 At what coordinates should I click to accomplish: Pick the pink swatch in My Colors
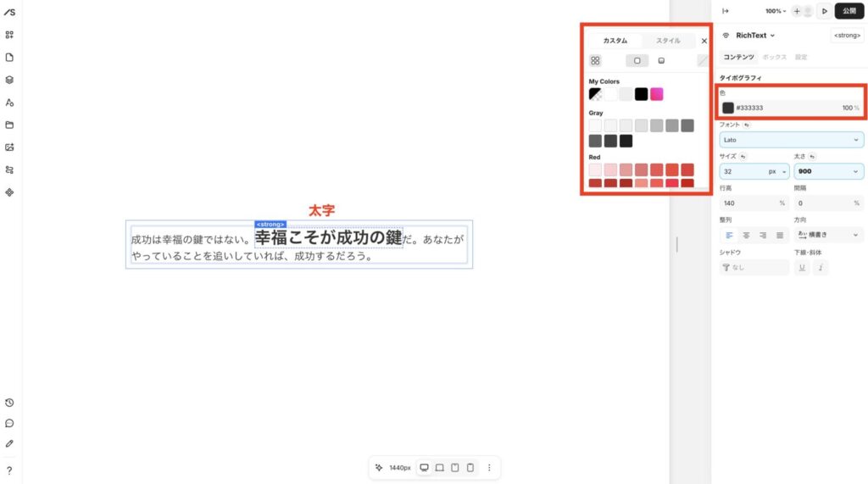pyautogui.click(x=657, y=94)
